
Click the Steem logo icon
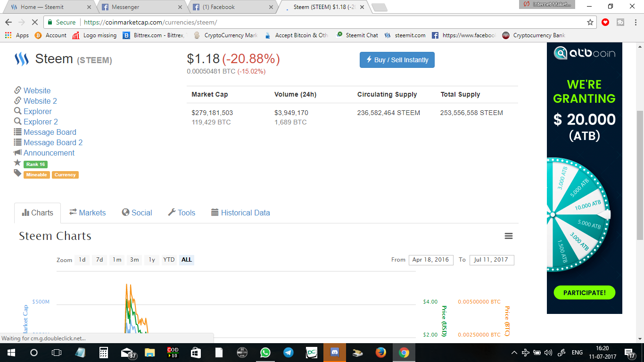click(x=22, y=59)
